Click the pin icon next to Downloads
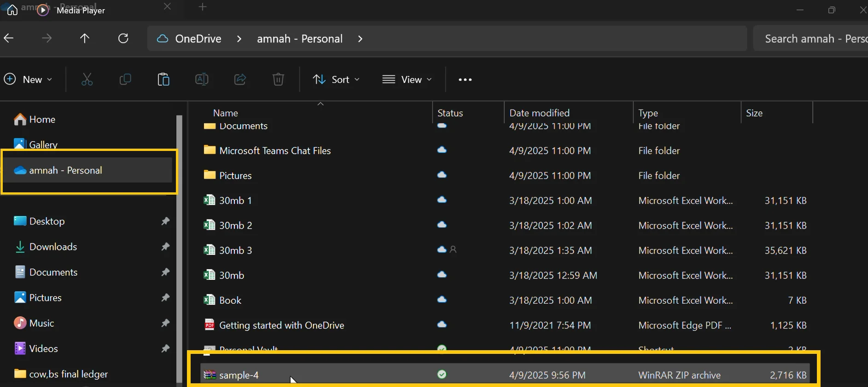Screen dimensions: 868x387 pyautogui.click(x=165, y=247)
